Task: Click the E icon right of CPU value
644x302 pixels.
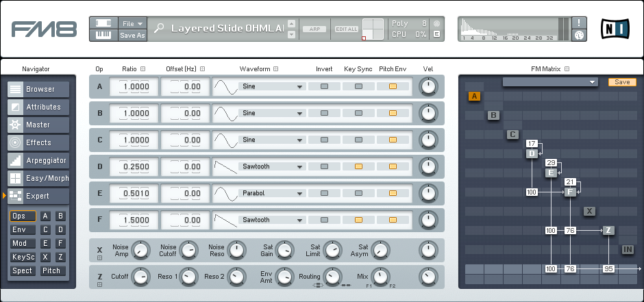Action: pyautogui.click(x=436, y=34)
